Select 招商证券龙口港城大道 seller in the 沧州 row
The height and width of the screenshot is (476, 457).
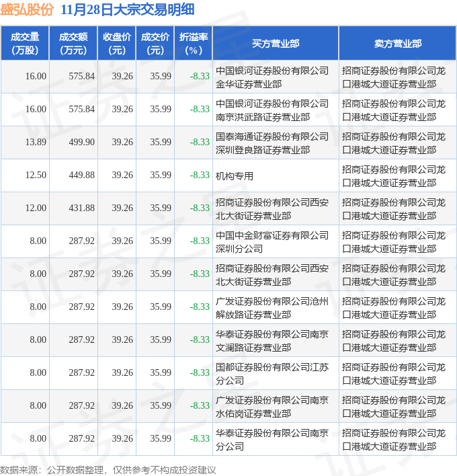pos(394,308)
